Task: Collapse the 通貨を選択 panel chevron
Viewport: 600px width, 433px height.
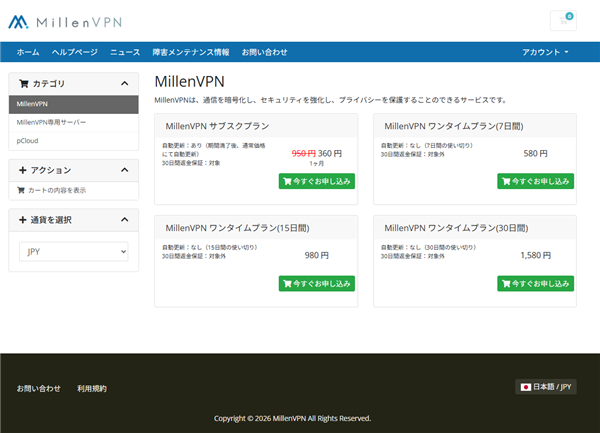Action: (124, 220)
